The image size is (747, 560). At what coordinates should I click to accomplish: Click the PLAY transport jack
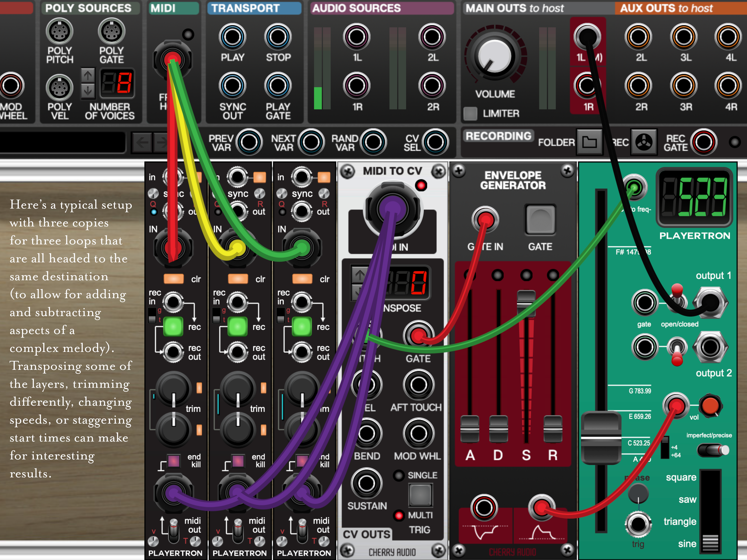click(232, 37)
